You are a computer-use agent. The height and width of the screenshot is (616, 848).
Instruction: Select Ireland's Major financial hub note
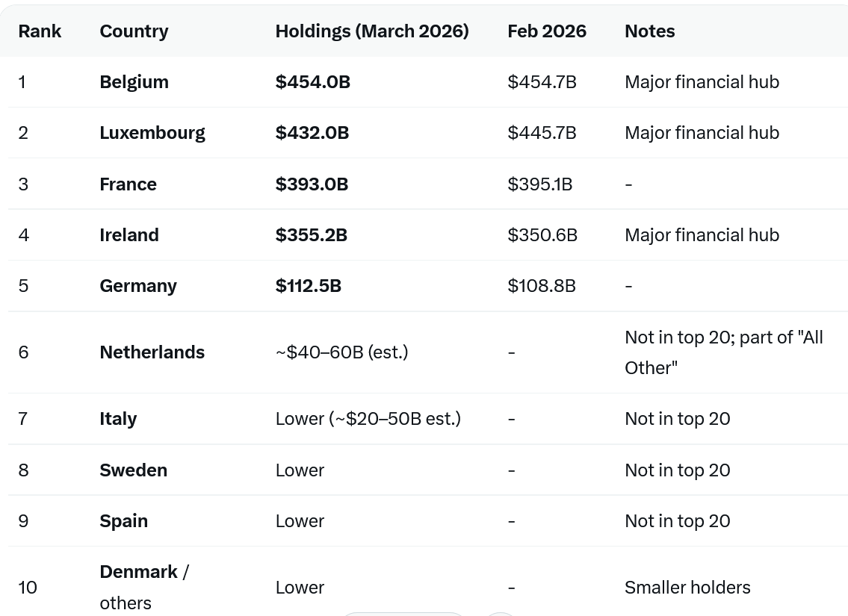tap(702, 235)
